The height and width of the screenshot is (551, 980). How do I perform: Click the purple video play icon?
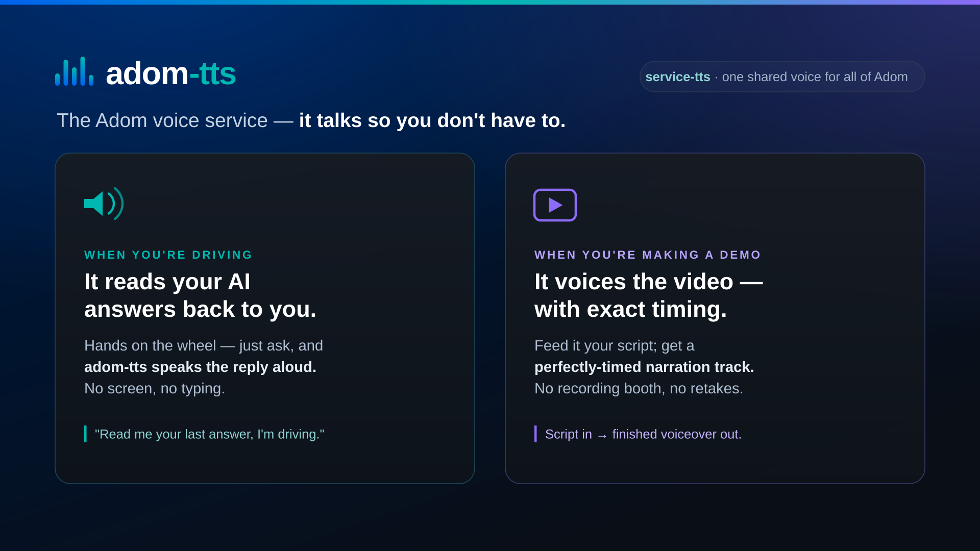coord(555,205)
